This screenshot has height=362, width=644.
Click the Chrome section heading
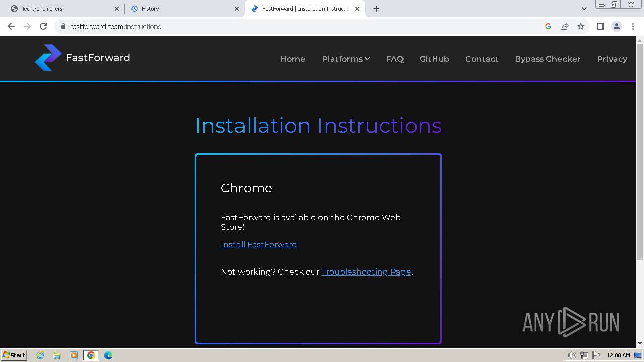pos(247,188)
